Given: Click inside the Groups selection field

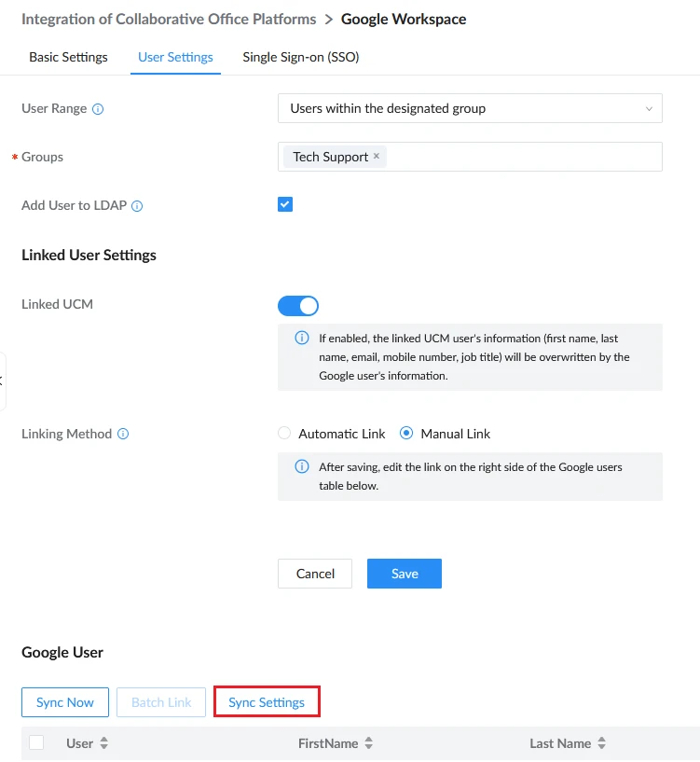Looking at the screenshot, I should [470, 157].
